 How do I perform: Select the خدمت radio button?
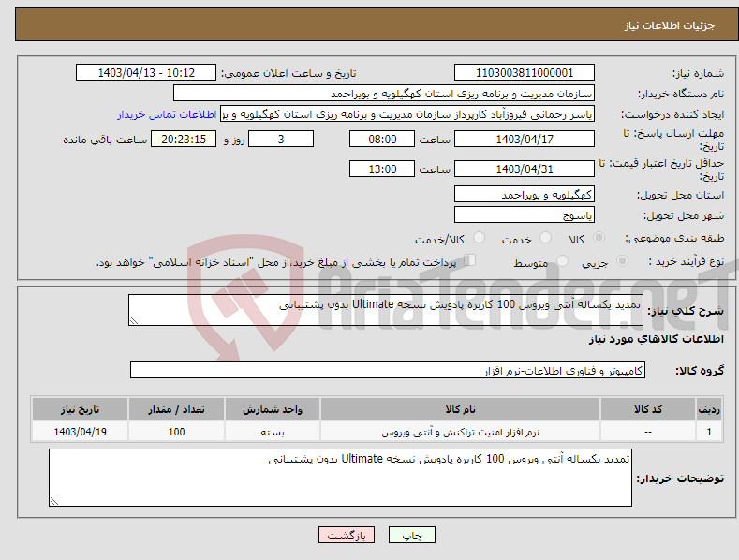(546, 238)
